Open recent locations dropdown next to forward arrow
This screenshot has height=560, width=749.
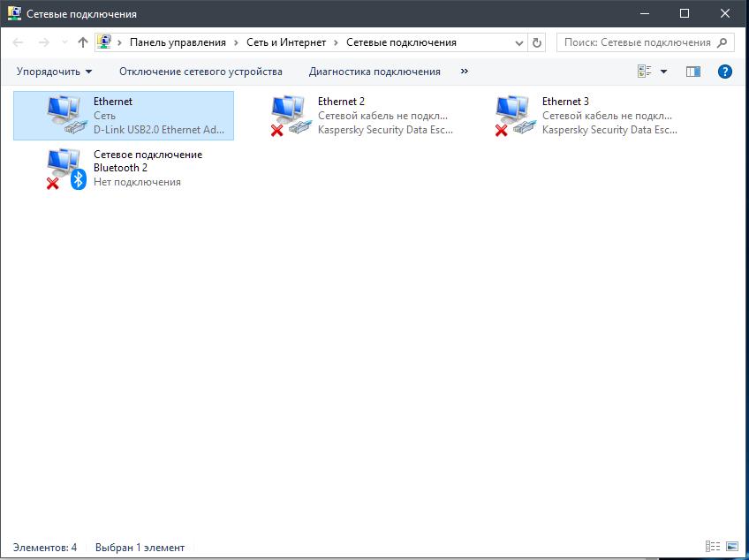64,43
